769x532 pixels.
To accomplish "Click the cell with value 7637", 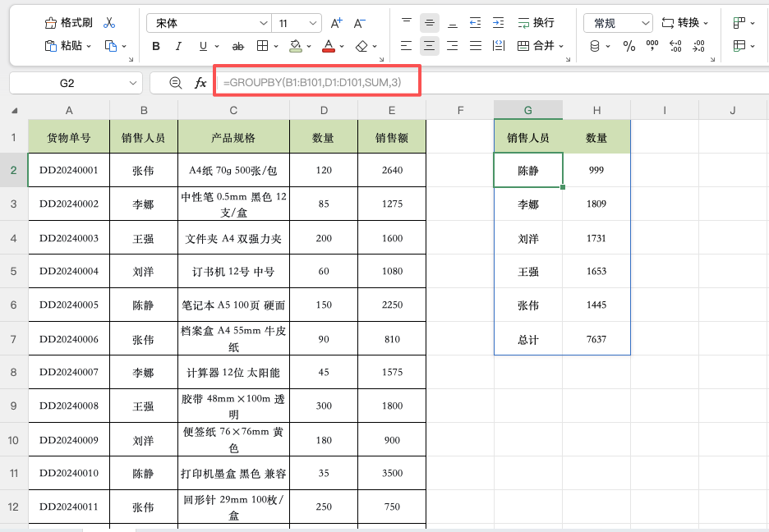I will point(596,339).
